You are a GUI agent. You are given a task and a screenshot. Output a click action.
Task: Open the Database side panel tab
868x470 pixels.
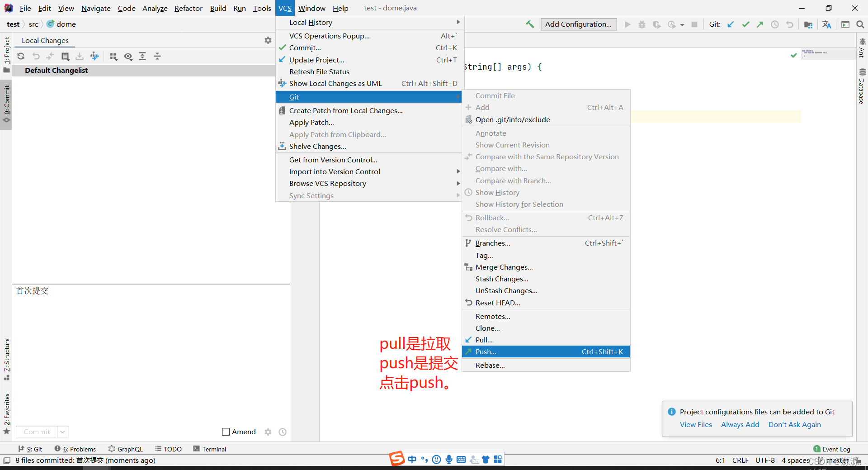pos(862,86)
